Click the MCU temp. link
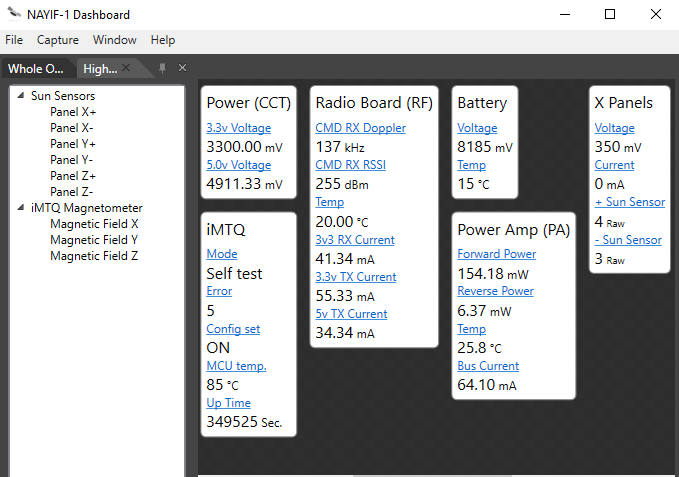This screenshot has width=679, height=477. click(236, 366)
